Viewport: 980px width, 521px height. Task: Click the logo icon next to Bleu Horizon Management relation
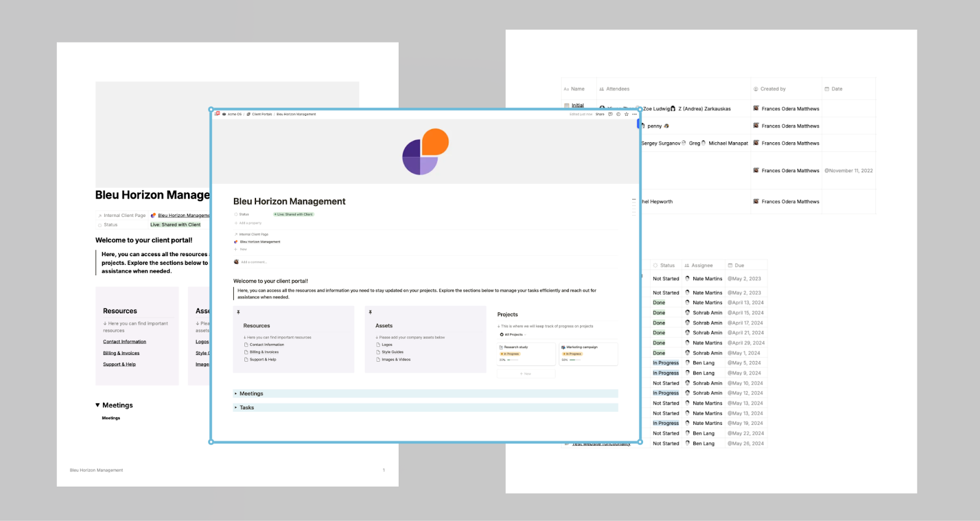(236, 241)
